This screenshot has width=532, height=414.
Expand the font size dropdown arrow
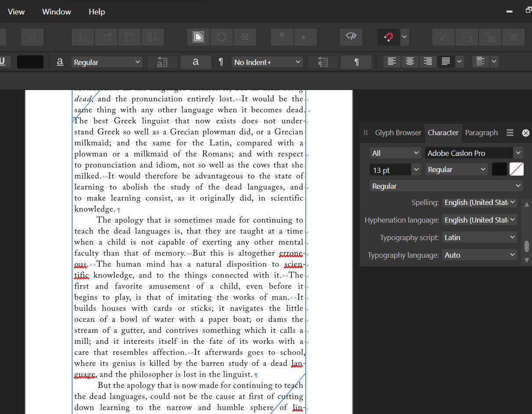pos(417,170)
